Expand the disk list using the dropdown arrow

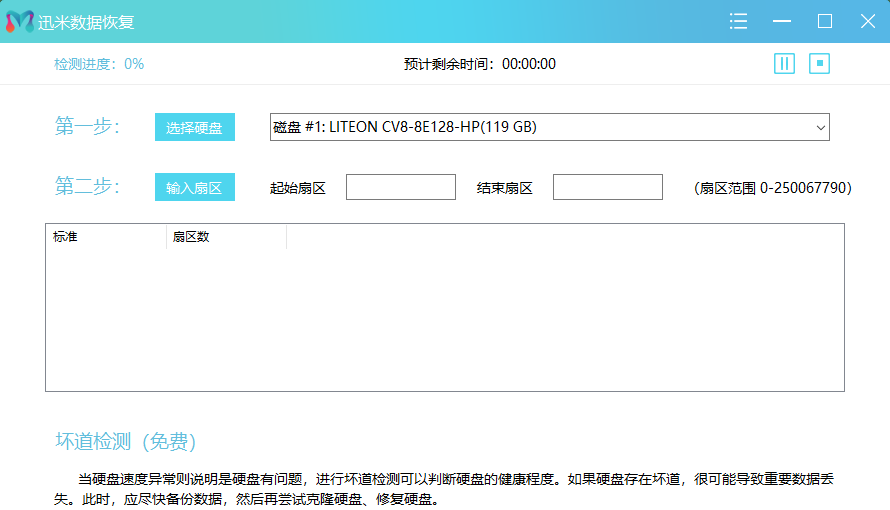pyautogui.click(x=820, y=128)
